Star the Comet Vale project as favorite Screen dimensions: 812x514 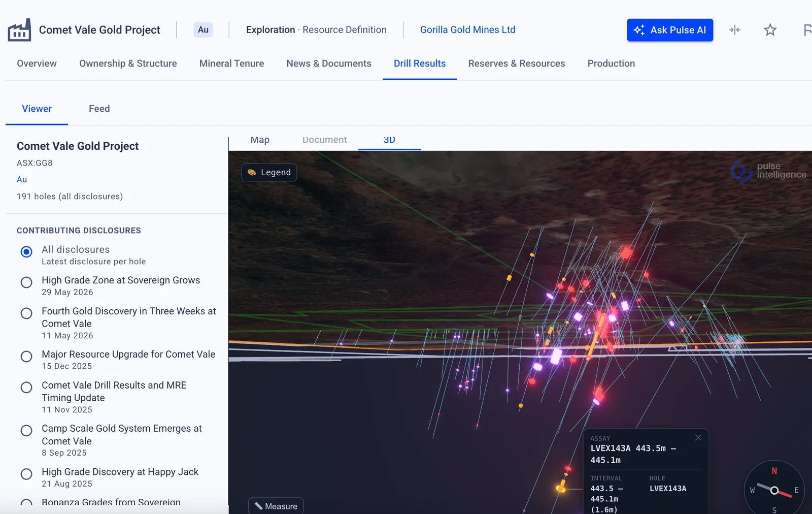(x=770, y=30)
